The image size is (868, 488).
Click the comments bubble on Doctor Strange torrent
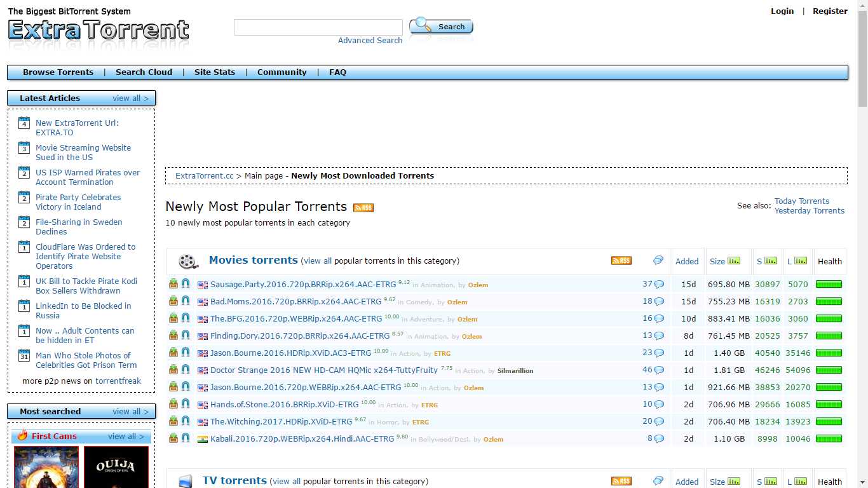tap(658, 370)
